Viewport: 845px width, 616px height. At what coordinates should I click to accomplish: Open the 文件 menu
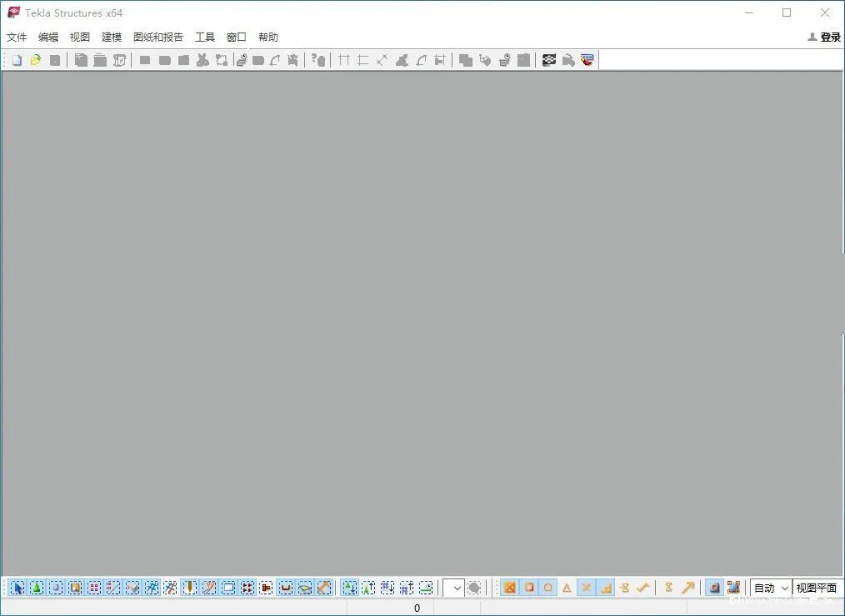17,37
